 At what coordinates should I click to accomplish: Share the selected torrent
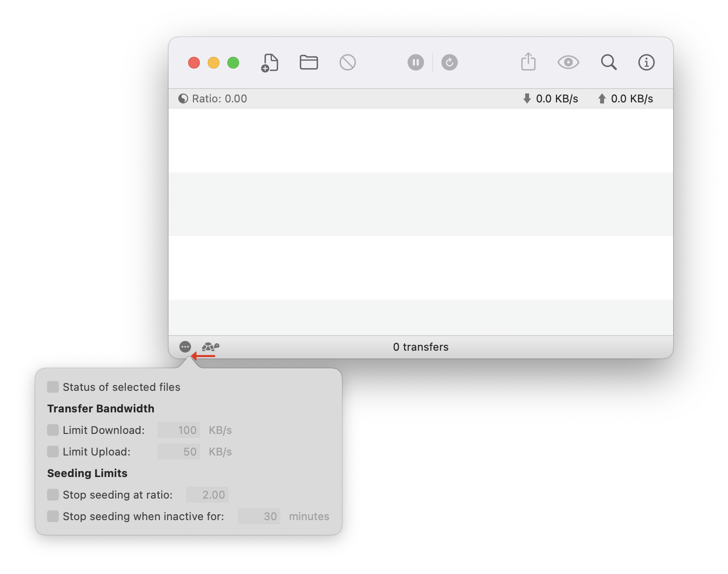click(x=528, y=62)
